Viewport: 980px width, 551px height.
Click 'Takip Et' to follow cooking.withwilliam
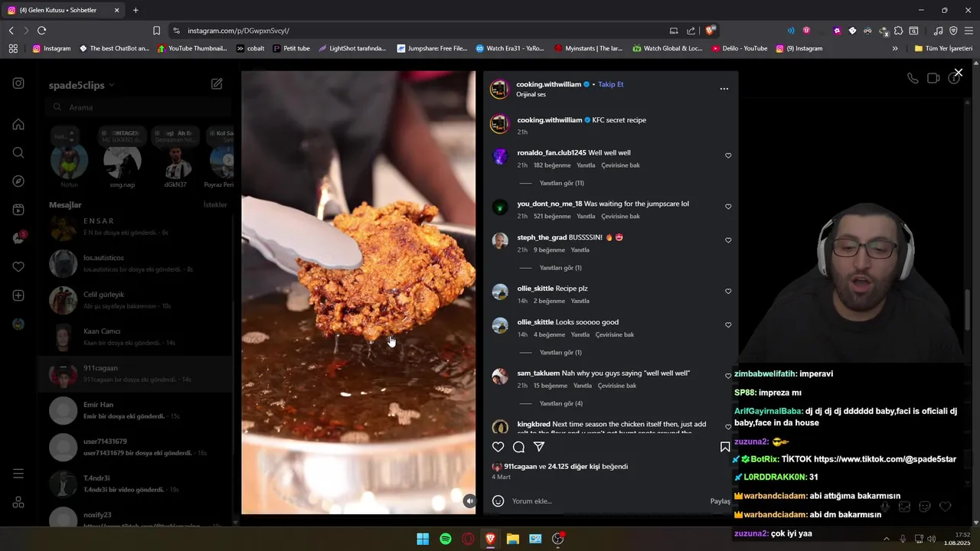[611, 84]
